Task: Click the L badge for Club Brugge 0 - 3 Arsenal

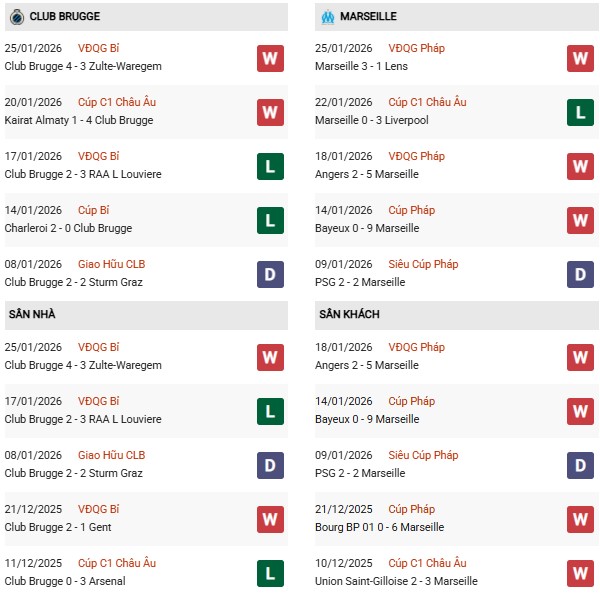Action: (x=270, y=573)
